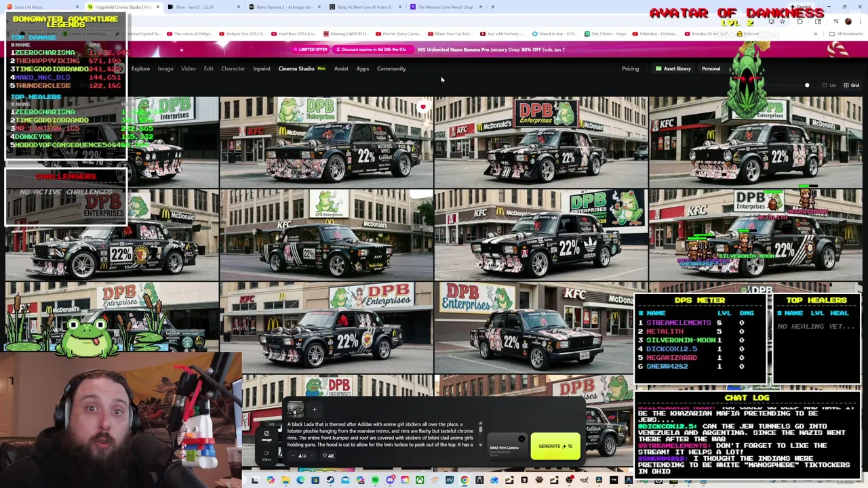The width and height of the screenshot is (868, 488).
Task: Open the Community page
Action: point(391,68)
